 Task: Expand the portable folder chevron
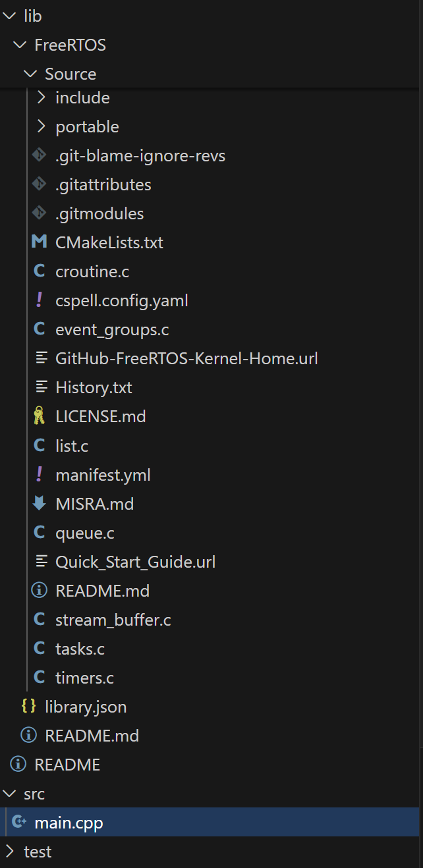(x=41, y=126)
